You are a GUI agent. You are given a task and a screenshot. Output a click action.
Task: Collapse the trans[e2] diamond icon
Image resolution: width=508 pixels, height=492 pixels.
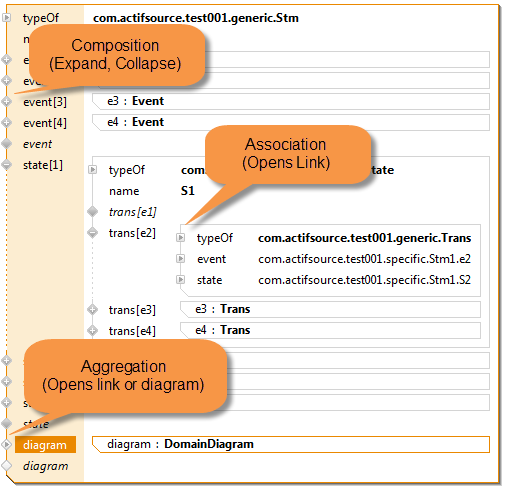[92, 232]
